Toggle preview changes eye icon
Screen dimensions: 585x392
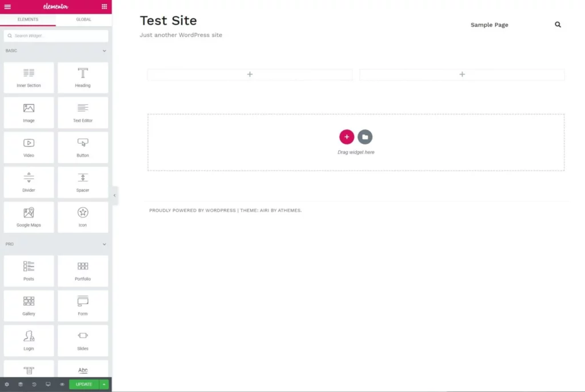click(x=62, y=385)
